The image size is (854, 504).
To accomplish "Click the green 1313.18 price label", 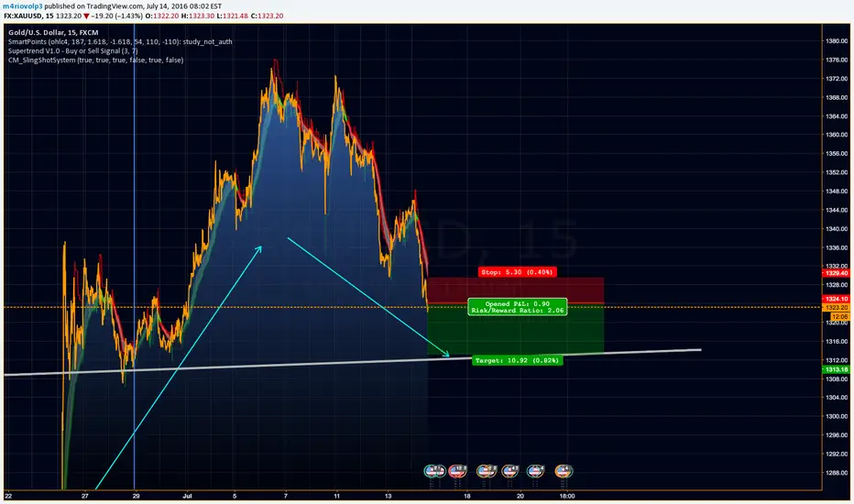I will [836, 369].
